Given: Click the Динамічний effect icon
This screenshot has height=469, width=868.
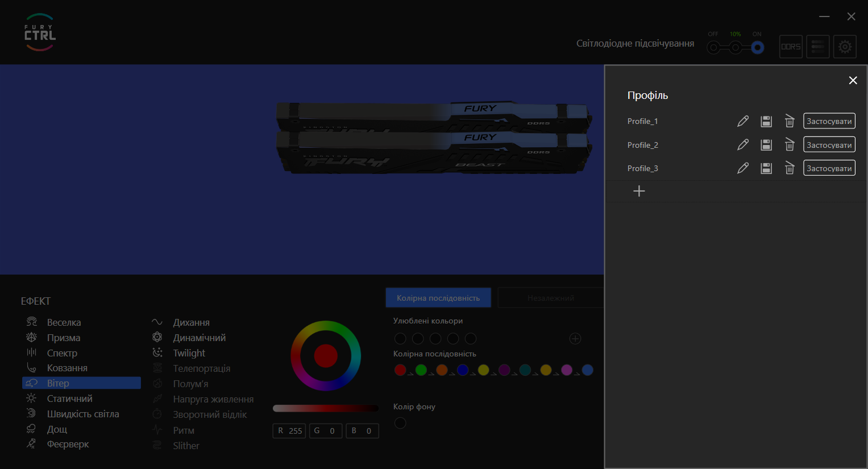Looking at the screenshot, I should click(157, 337).
